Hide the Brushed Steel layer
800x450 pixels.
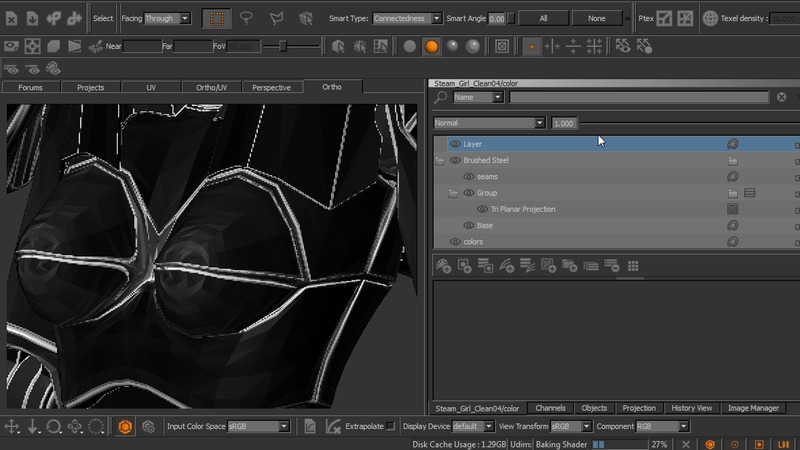tap(455, 160)
